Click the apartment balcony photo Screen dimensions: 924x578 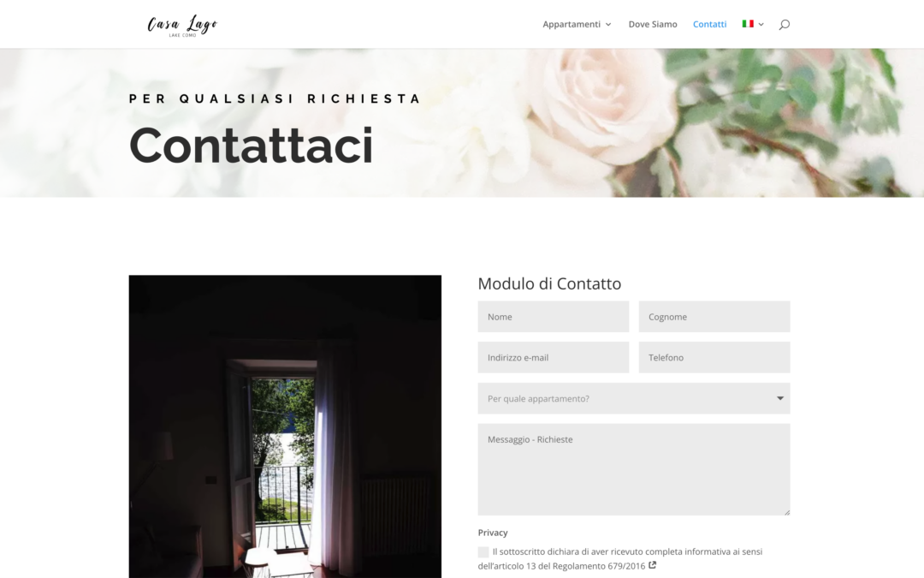(285, 426)
